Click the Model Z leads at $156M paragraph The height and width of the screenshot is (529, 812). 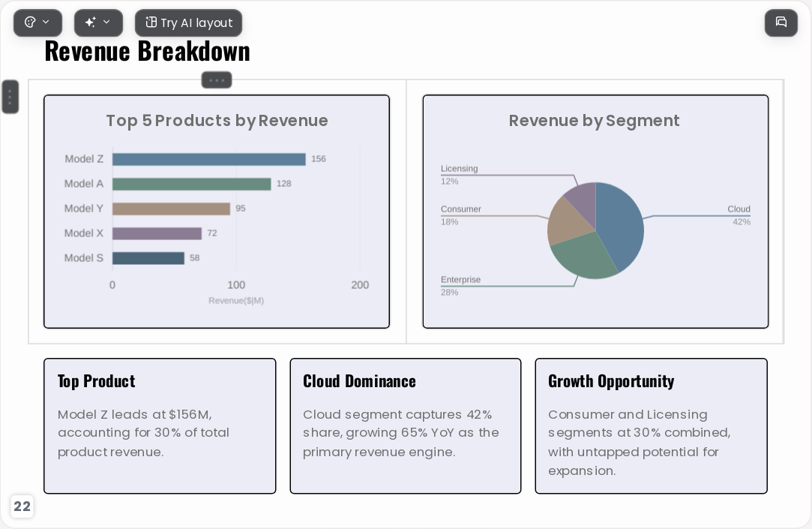click(x=143, y=433)
